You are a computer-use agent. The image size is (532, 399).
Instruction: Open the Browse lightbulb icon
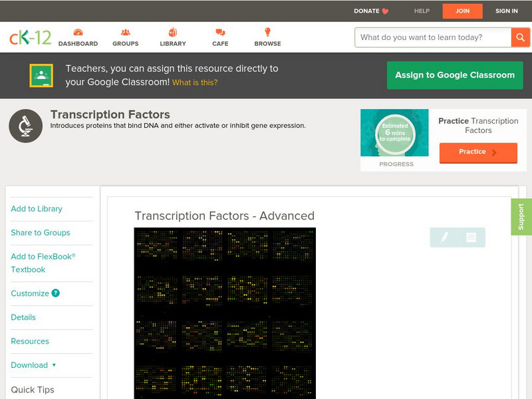tap(267, 31)
